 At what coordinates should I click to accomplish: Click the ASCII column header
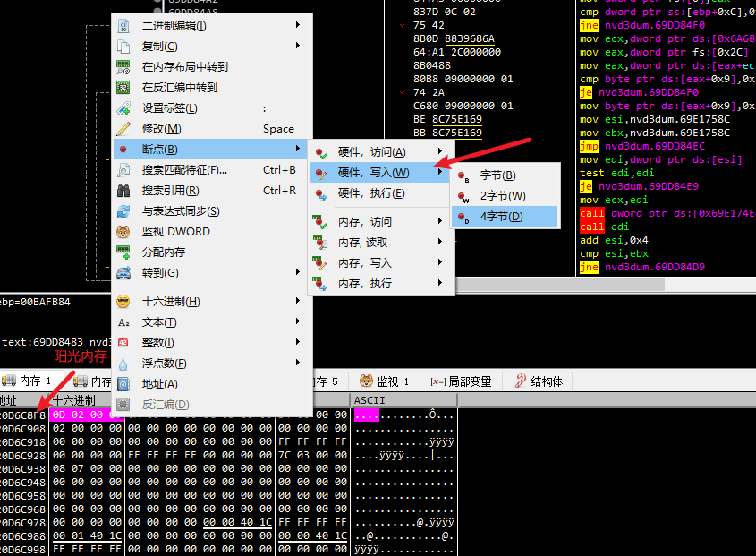pos(403,400)
